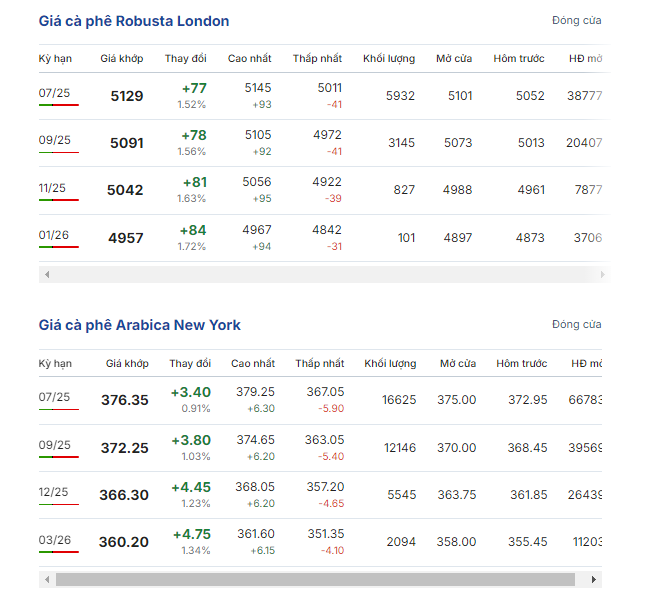This screenshot has height=596, width=645.
Task: Select Robusta 09/25 contract term
Action: [55, 140]
